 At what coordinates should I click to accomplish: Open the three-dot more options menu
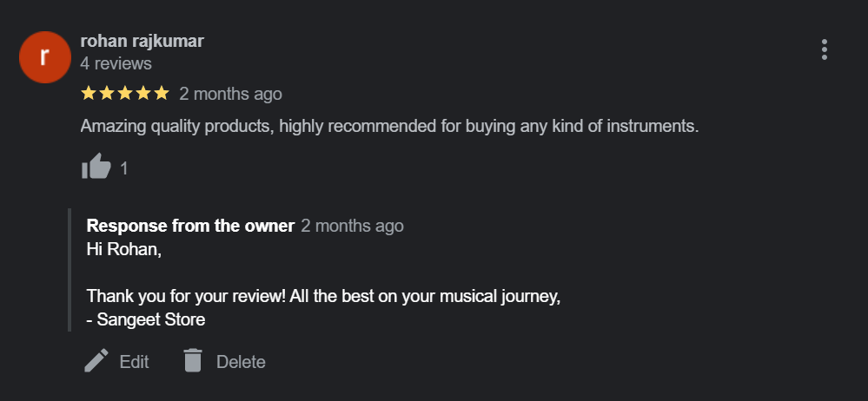pos(824,49)
